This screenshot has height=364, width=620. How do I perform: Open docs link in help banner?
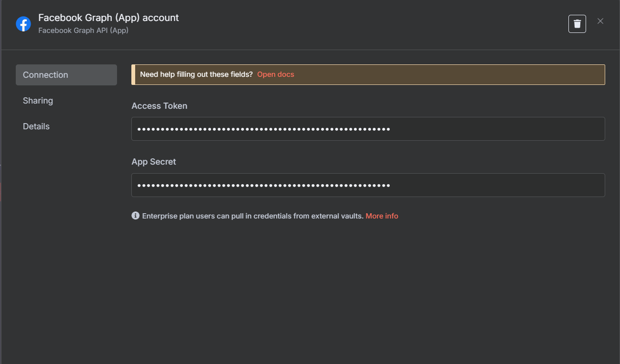[276, 74]
